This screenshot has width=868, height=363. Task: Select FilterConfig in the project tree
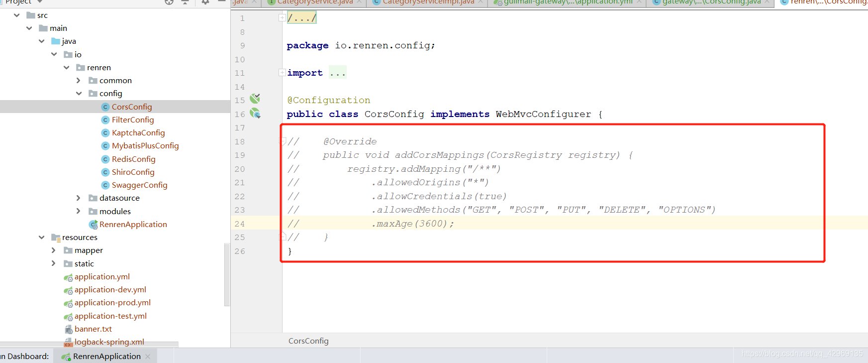pos(133,120)
